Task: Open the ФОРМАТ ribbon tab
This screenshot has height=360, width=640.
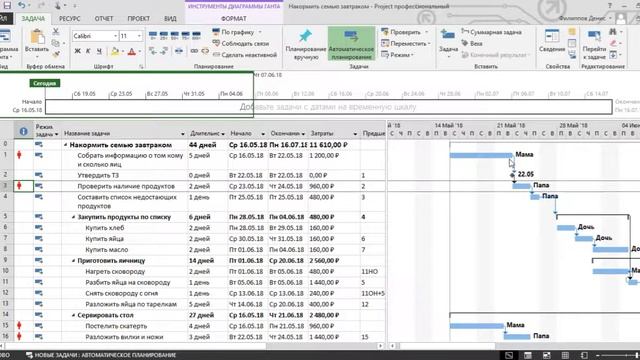Action: (233, 19)
